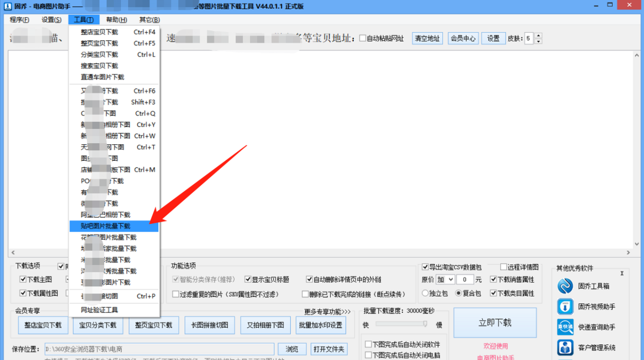Choose 整店宝贝下载 in the Tools menu
This screenshot has height=360, width=644.
pyautogui.click(x=114, y=32)
